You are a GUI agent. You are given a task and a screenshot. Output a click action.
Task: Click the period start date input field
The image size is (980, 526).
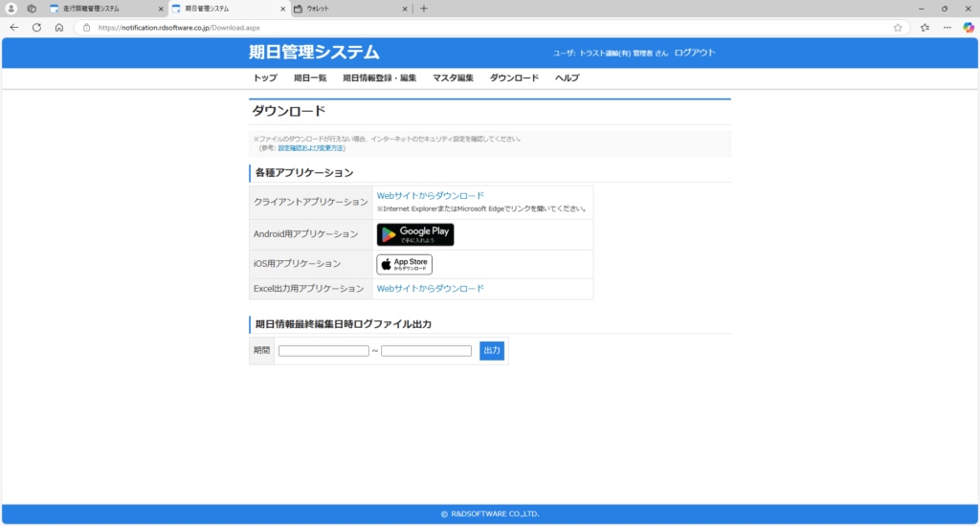323,351
